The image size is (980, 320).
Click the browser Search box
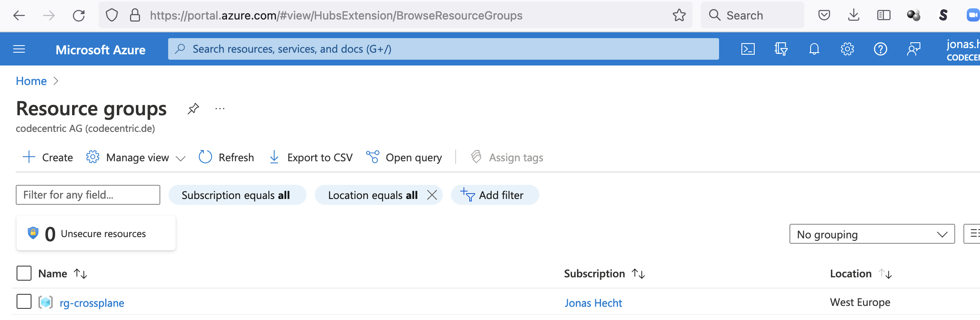tap(753, 15)
